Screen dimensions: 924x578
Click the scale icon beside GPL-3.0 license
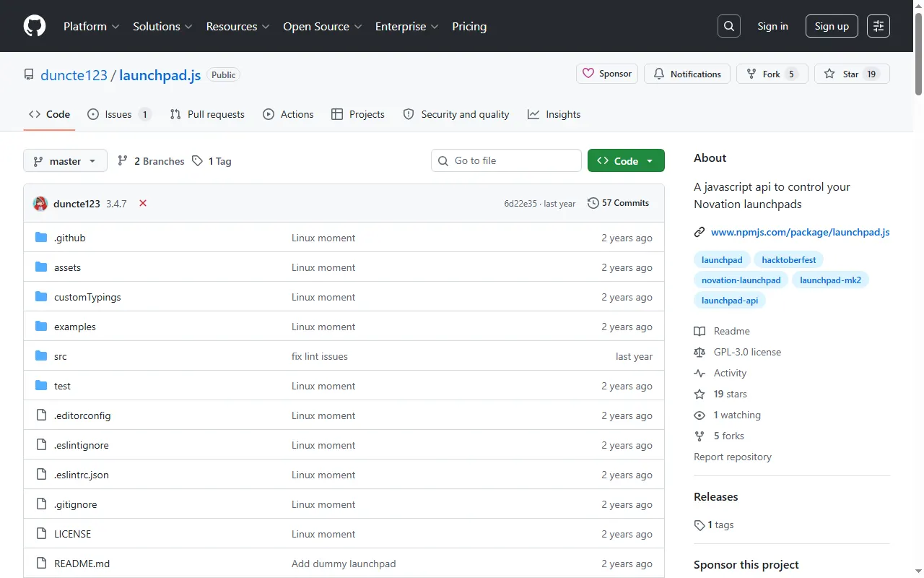(699, 352)
